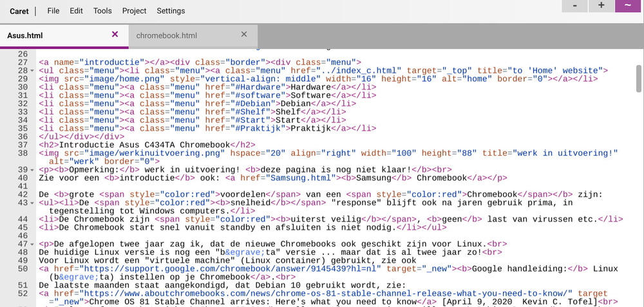Close the Asus.html tab
The width and height of the screenshot is (644, 307).
[x=115, y=35]
